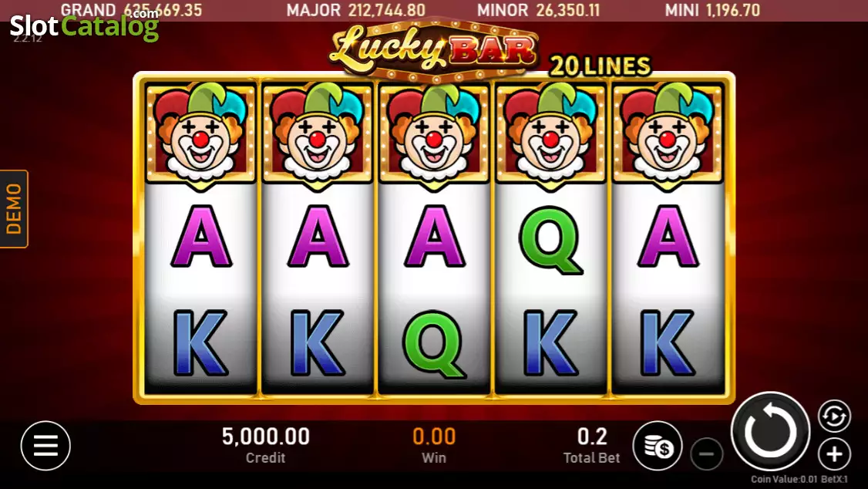Toggle the autoplay spin icon
Image resolution: width=868 pixels, height=489 pixels.
coord(834,416)
